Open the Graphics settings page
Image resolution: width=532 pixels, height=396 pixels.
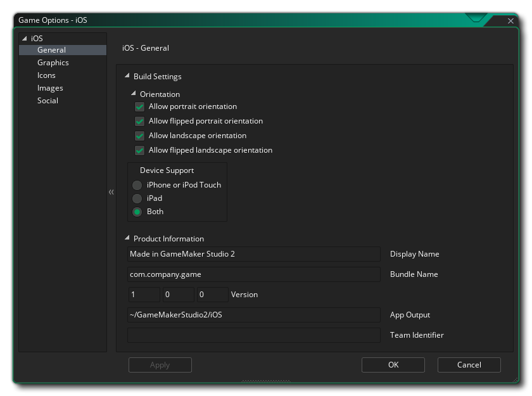pos(53,63)
